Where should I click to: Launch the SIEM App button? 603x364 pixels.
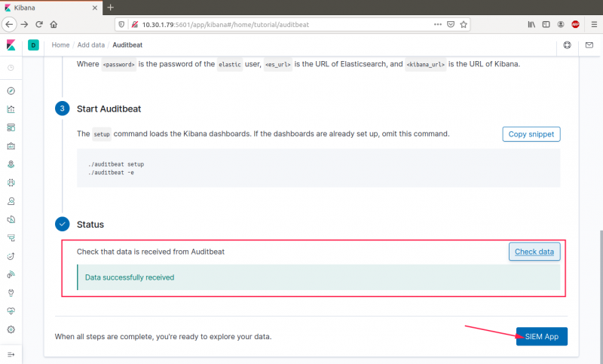click(541, 336)
